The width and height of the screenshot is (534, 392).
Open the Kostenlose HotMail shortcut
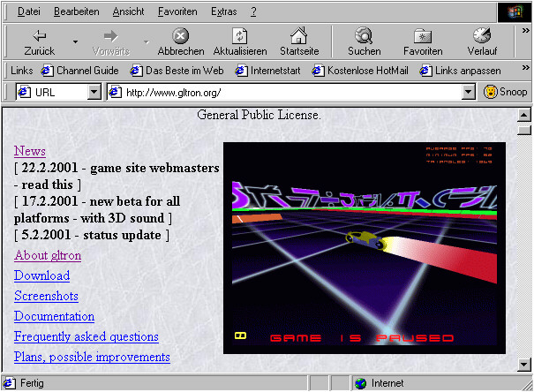tap(358, 70)
